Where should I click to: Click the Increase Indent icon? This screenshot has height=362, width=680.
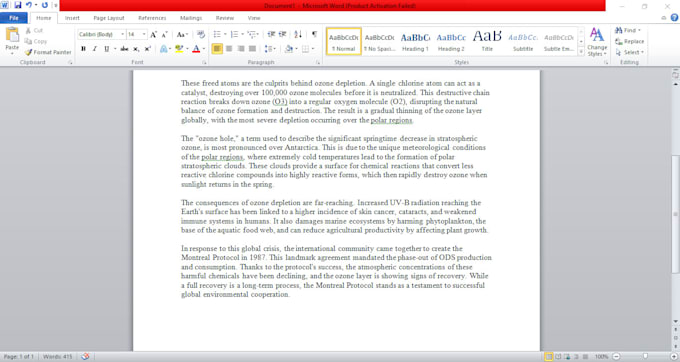click(x=282, y=34)
